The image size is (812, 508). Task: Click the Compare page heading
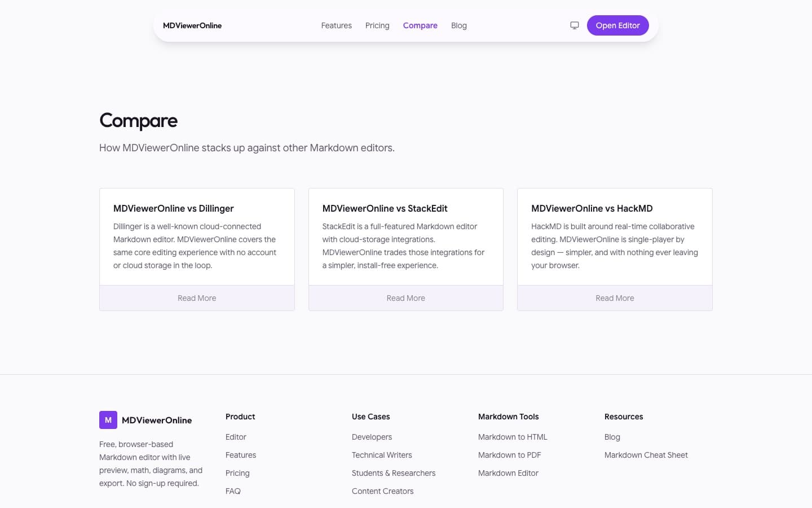(138, 120)
